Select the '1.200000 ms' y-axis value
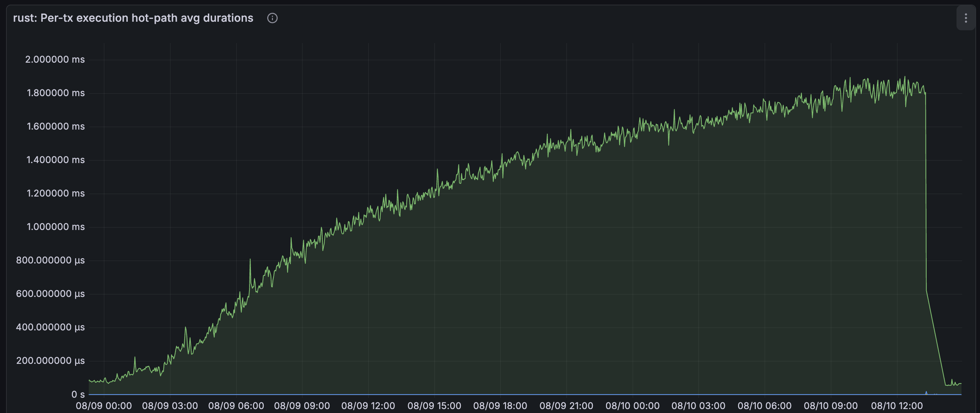The image size is (980, 413). click(56, 193)
